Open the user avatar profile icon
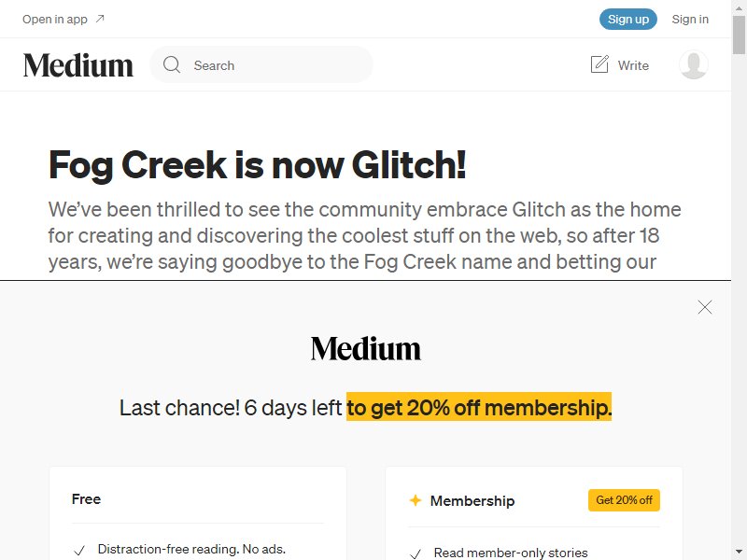The height and width of the screenshot is (560, 747). tap(693, 64)
